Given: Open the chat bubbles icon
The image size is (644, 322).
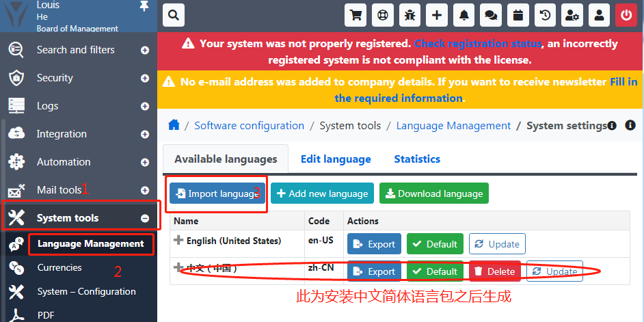Looking at the screenshot, I should pos(491,16).
